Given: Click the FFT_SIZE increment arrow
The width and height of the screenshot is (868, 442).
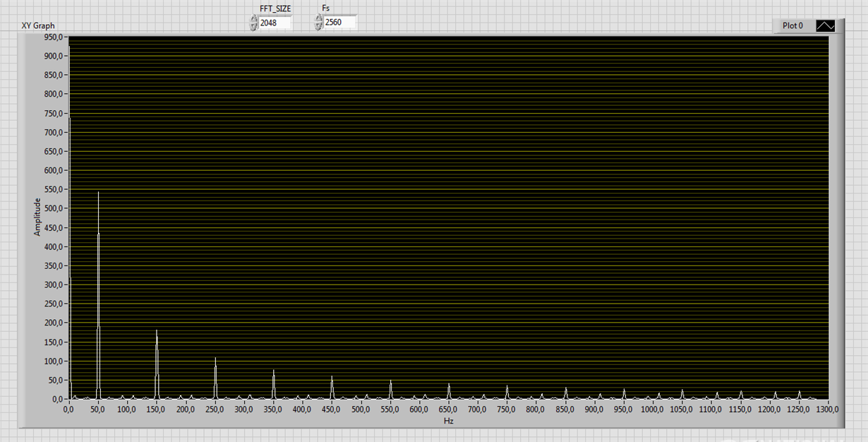Looking at the screenshot, I should (254, 19).
